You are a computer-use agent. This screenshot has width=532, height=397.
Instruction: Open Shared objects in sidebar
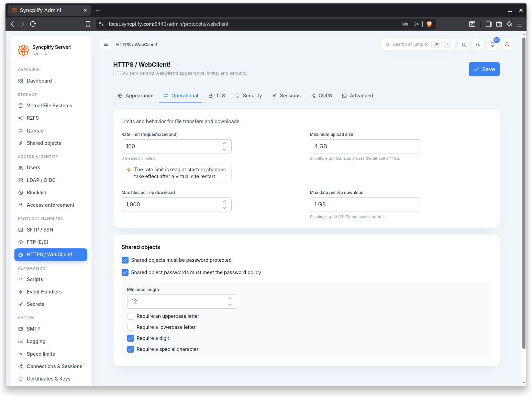tap(51, 143)
